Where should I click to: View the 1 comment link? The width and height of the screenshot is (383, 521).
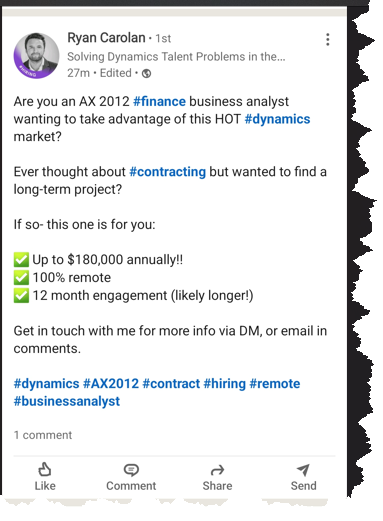coord(43,435)
